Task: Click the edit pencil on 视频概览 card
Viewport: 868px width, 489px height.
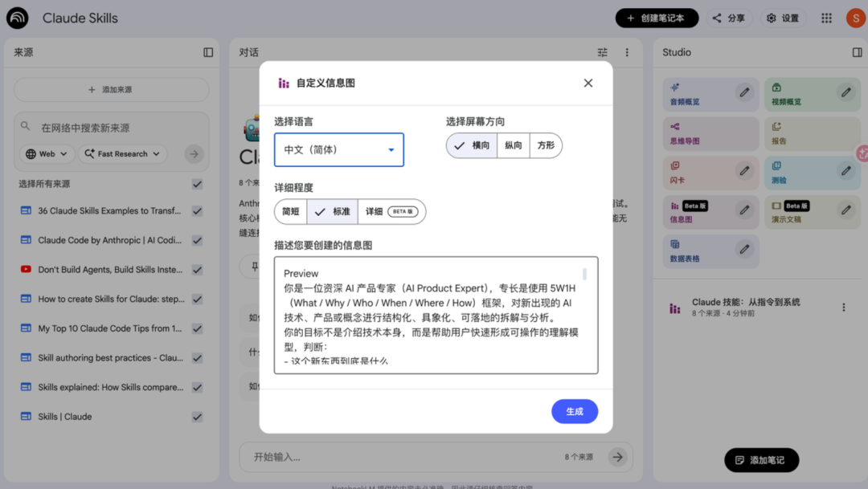Action: point(846,93)
